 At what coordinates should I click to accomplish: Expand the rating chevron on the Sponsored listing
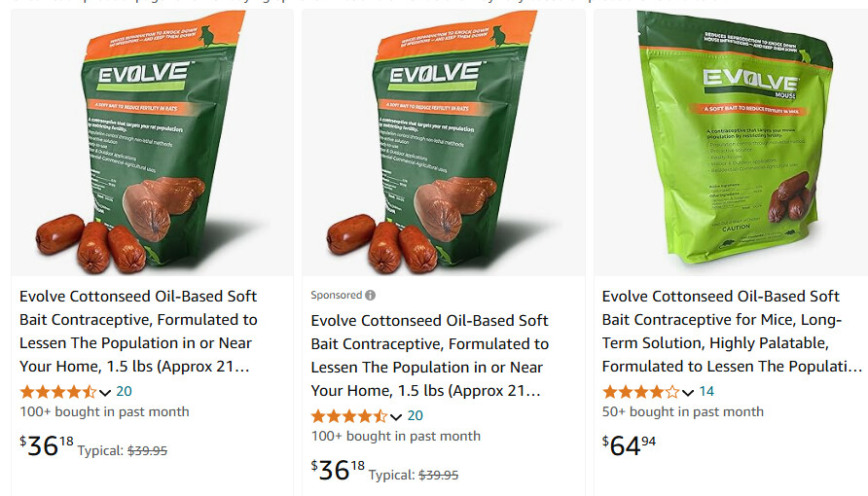(x=396, y=415)
